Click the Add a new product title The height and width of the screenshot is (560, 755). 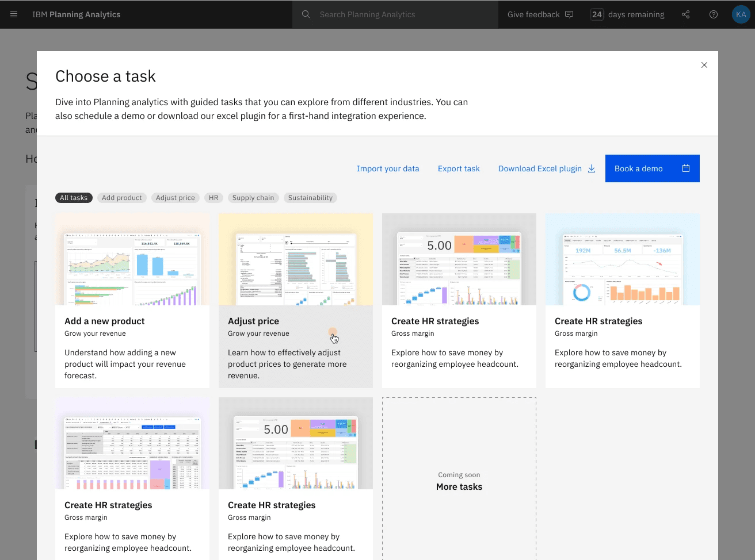pos(105,321)
